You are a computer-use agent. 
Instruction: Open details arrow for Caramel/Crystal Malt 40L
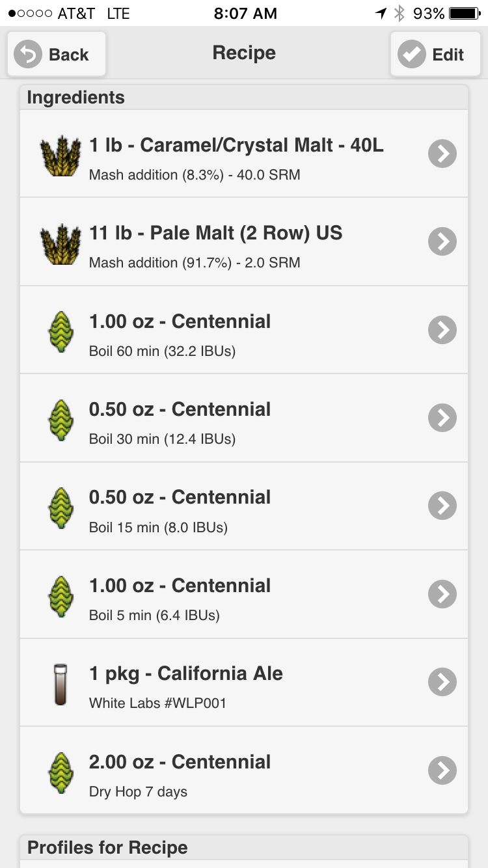[442, 154]
